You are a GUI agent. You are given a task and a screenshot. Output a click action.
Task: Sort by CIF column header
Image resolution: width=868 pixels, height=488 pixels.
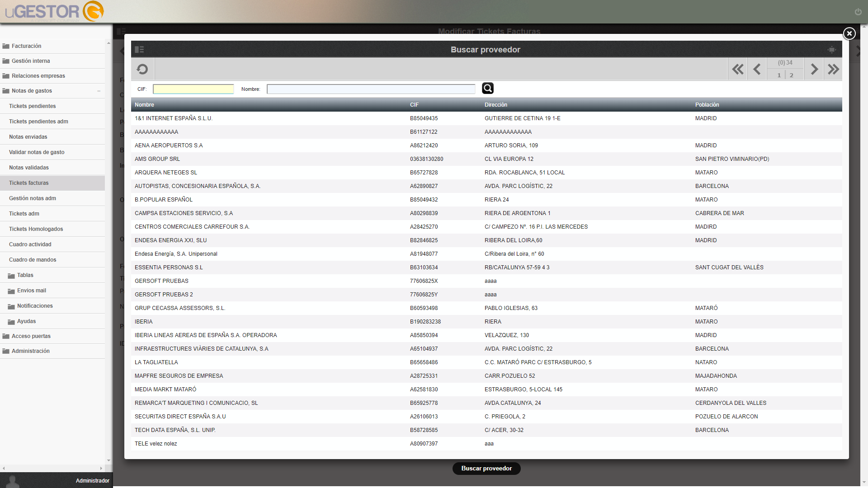[414, 105]
